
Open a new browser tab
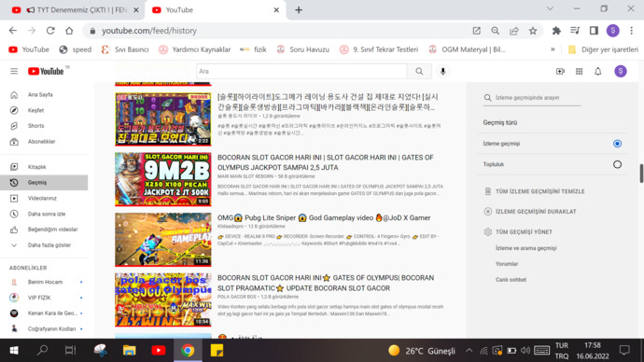click(x=299, y=10)
